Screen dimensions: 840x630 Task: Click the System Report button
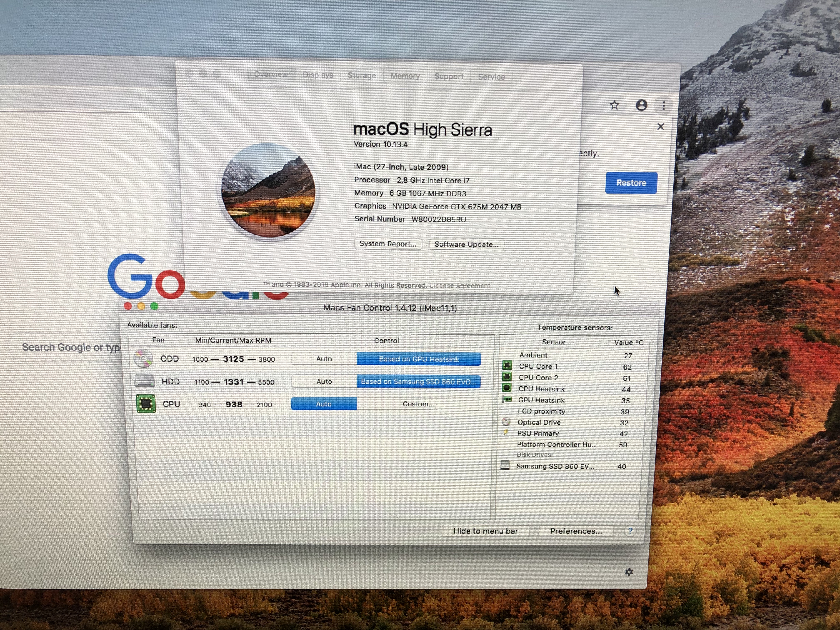[x=387, y=244]
